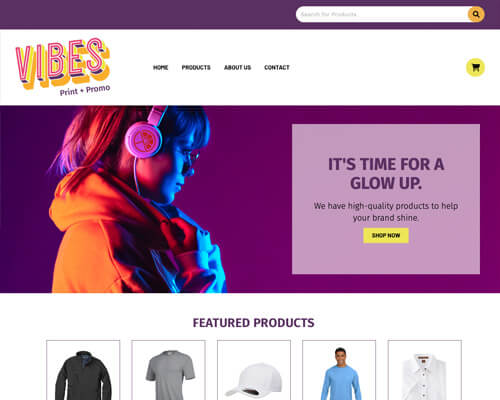Navigate to the Contact page
Viewport: 500px width, 400px height.
277,67
